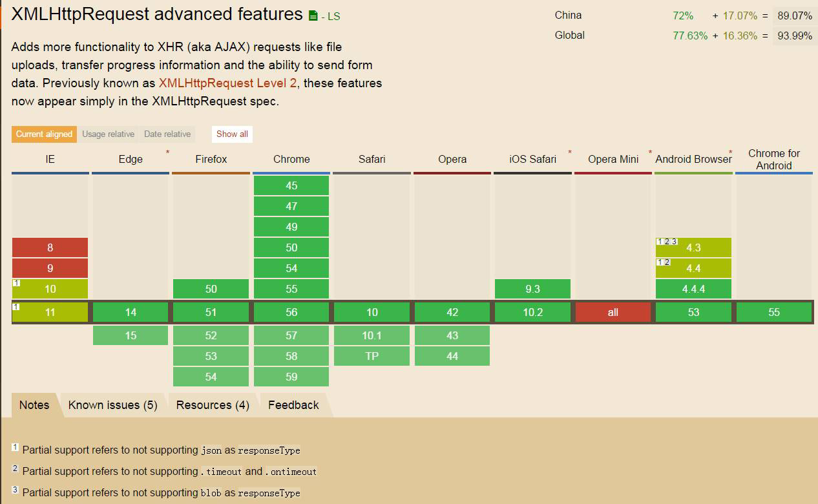Select the Current aligned view toggle

click(x=44, y=134)
